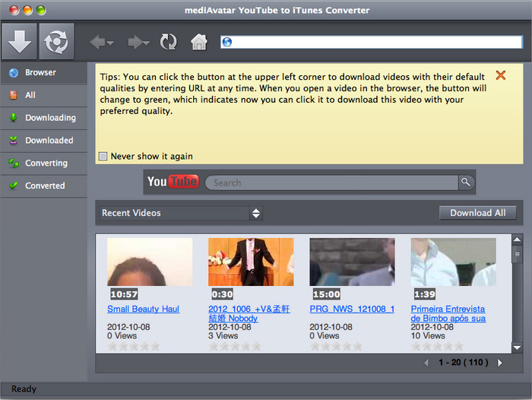Open the Primeira Entrevista thumbnail

(453, 262)
